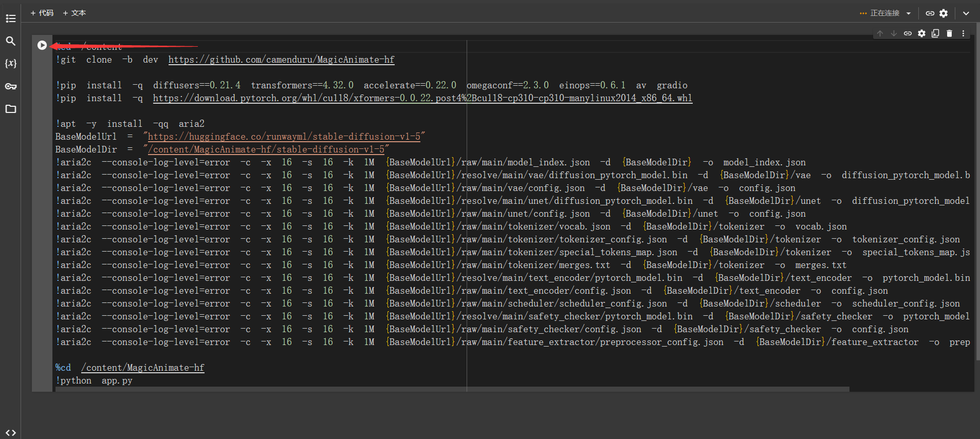Click '!git clone -b dev' command text
980x439 pixels.
point(107,60)
